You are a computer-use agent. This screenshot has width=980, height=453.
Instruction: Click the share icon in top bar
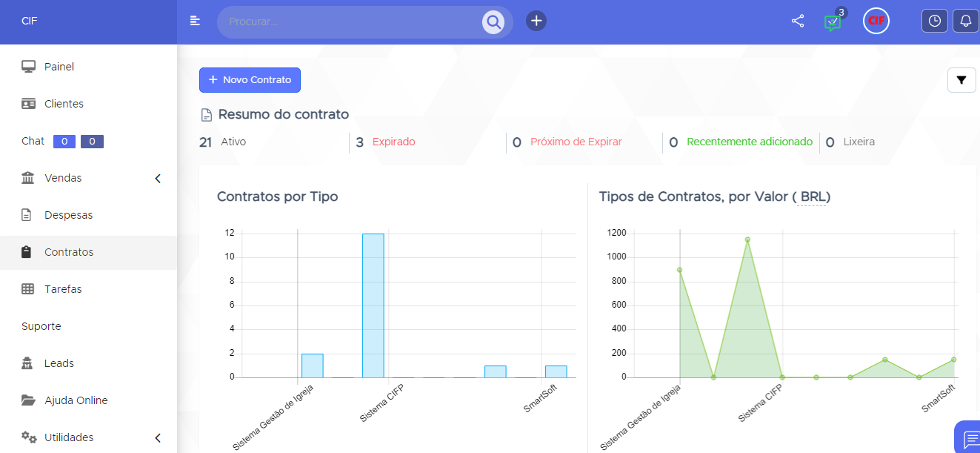tap(798, 22)
